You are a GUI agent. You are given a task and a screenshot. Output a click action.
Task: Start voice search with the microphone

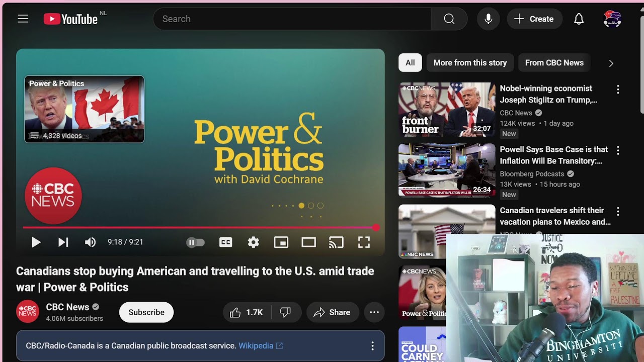point(489,19)
